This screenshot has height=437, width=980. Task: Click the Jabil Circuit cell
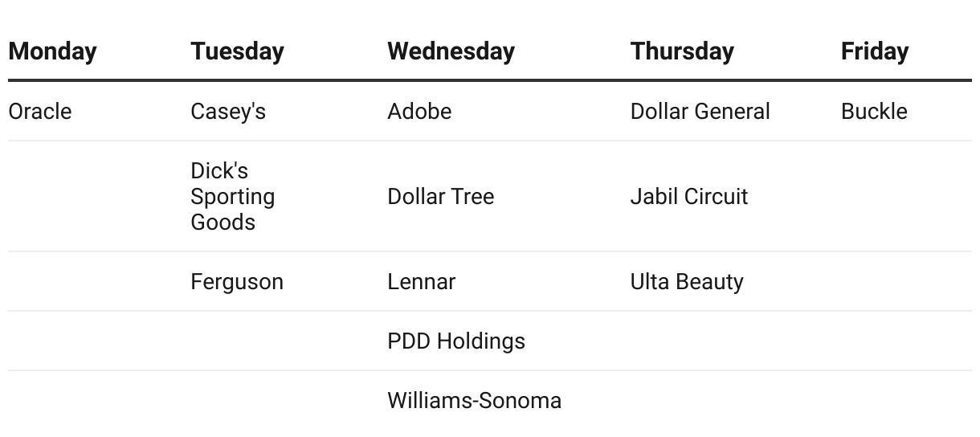(689, 196)
